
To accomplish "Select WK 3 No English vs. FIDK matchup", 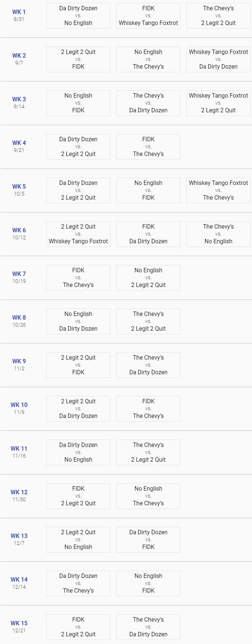I will (78, 103).
